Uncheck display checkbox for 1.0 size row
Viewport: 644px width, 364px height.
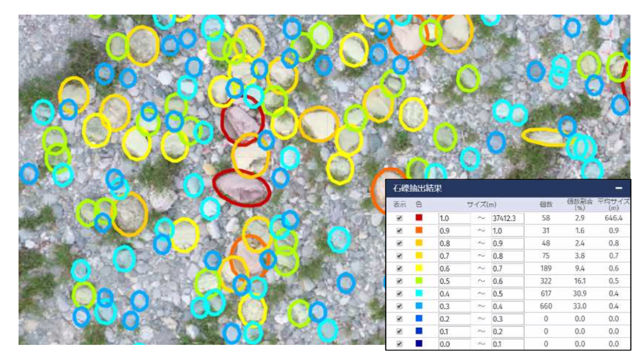(x=399, y=218)
